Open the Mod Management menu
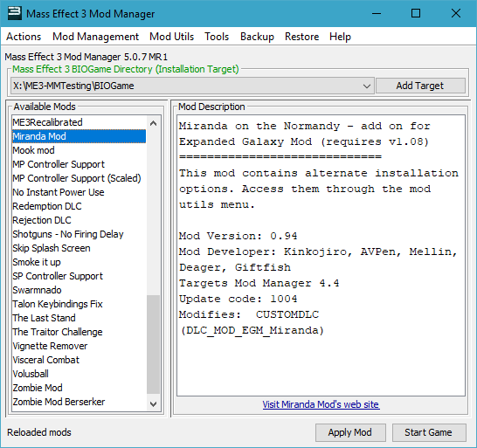Screen dimensions: 477x448 point(95,37)
